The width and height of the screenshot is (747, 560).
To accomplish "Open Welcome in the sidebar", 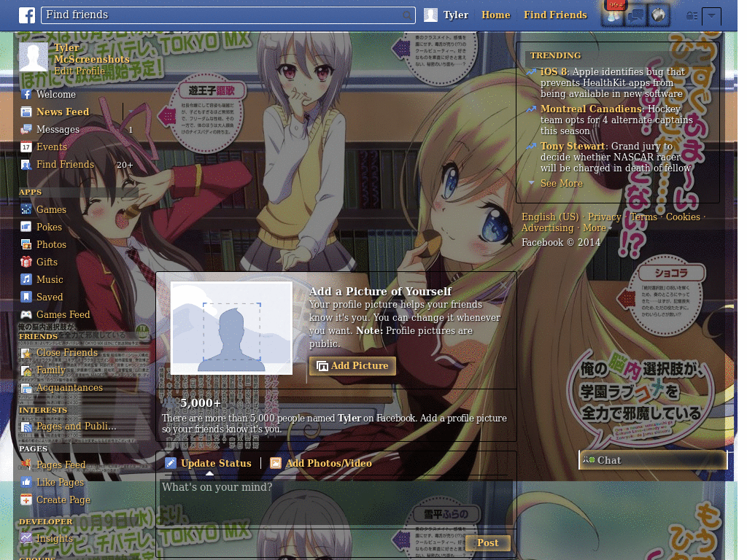I will [x=55, y=94].
